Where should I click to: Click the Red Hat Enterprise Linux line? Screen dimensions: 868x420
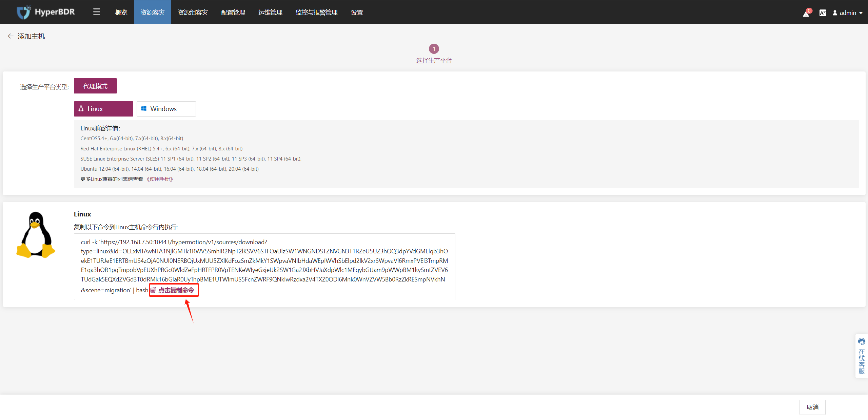tap(161, 148)
